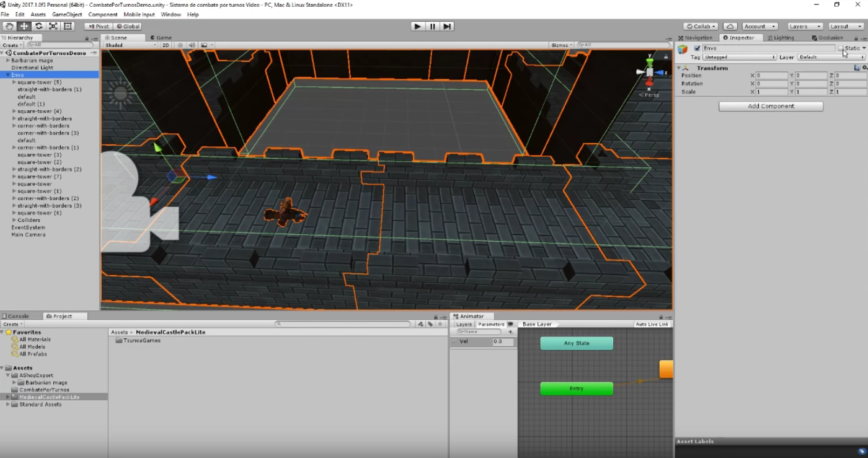The height and width of the screenshot is (458, 868).
Task: Click the Add Component button
Action: pos(771,107)
